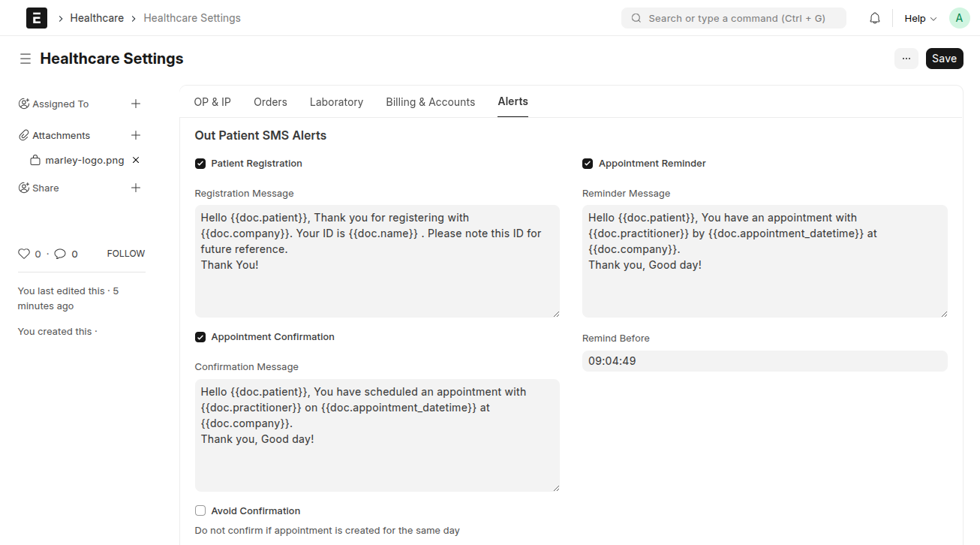Click 'Do not confirm if appointment' description
The height and width of the screenshot is (545, 980).
click(327, 531)
